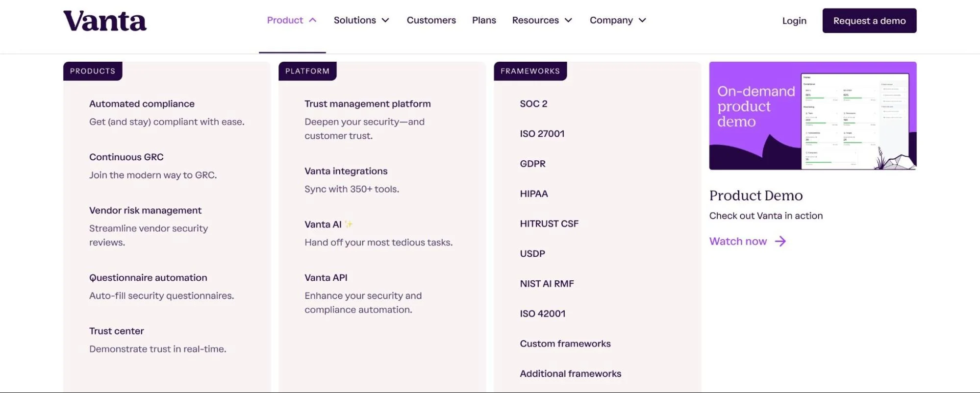Click 'Hand off your most tedious tasks.' text
980x393 pixels.
click(x=378, y=243)
